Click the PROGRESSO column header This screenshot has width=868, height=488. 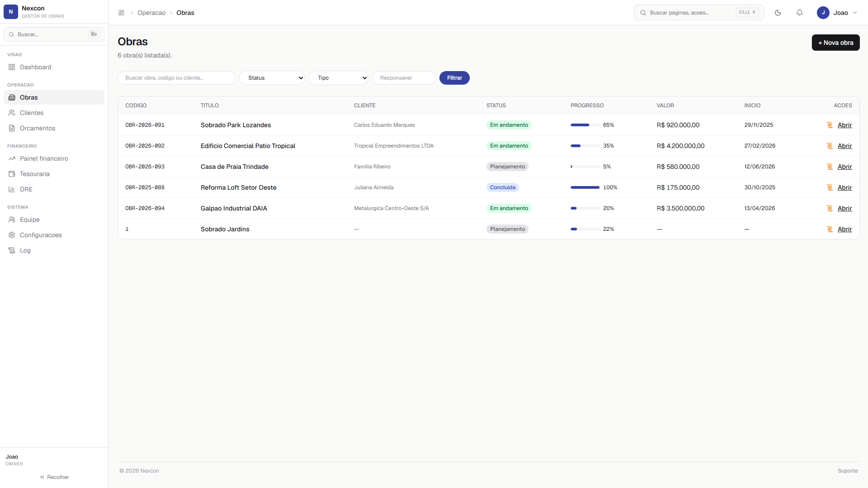click(x=587, y=105)
